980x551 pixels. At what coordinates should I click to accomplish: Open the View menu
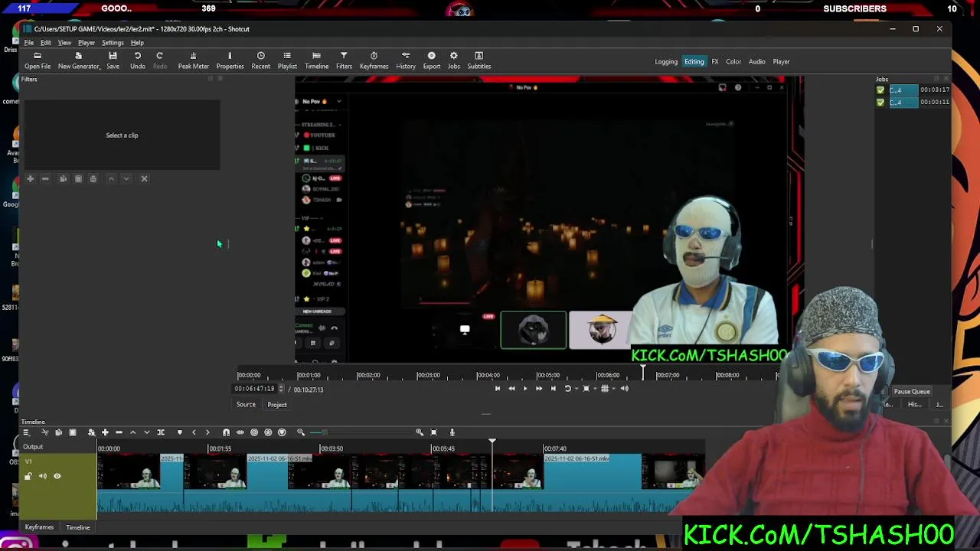click(64, 43)
